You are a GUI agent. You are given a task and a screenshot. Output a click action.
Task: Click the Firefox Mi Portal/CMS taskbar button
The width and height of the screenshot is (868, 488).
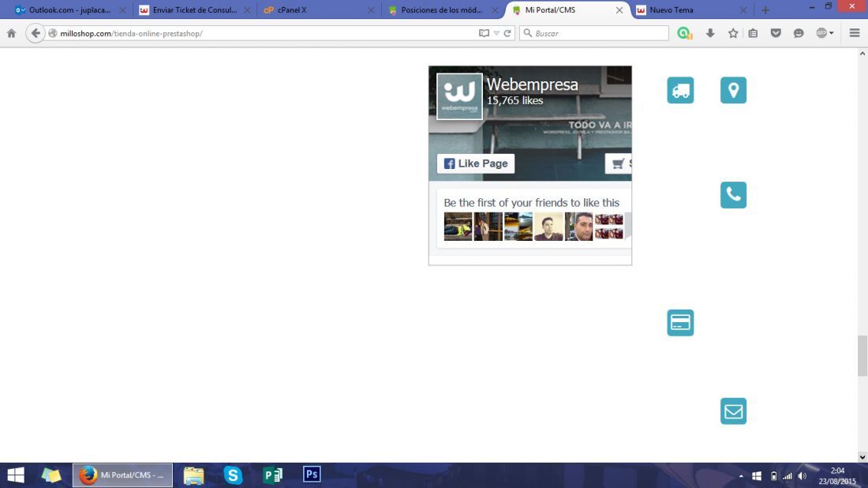(x=122, y=475)
